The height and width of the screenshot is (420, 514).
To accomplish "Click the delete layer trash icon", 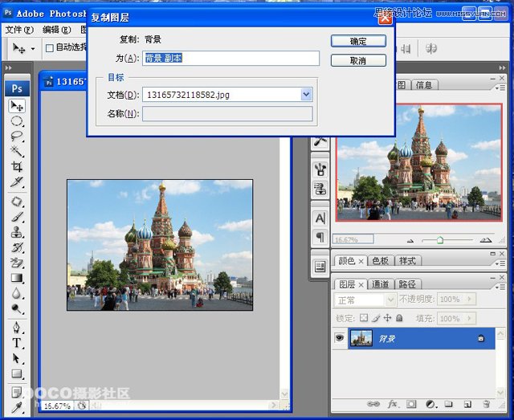I will point(487,404).
